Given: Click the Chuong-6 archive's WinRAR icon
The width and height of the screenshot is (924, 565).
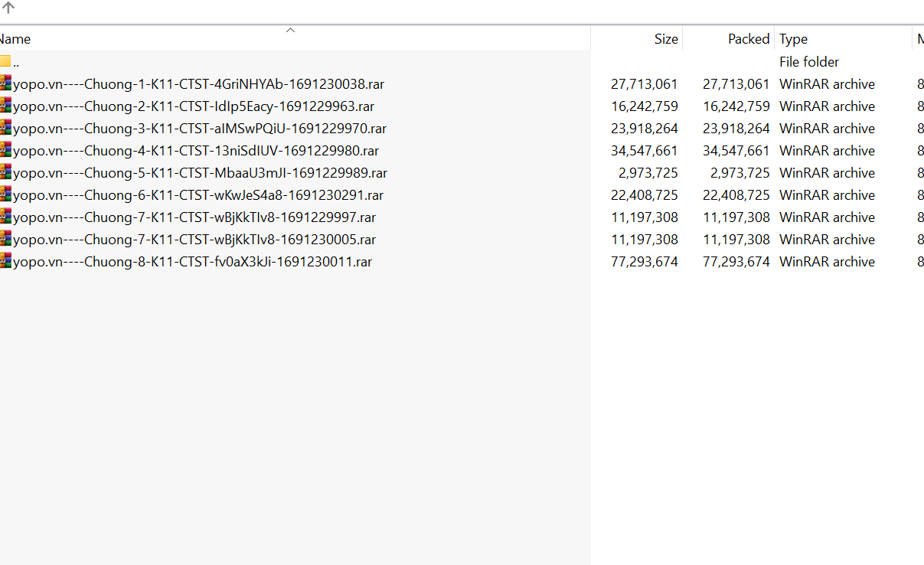Looking at the screenshot, I should tap(6, 194).
